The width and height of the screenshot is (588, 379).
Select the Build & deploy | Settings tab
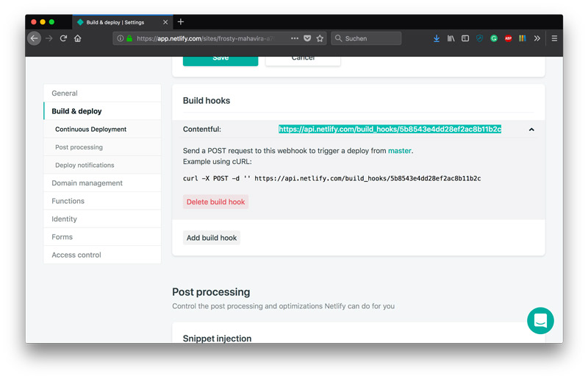pyautogui.click(x=122, y=22)
